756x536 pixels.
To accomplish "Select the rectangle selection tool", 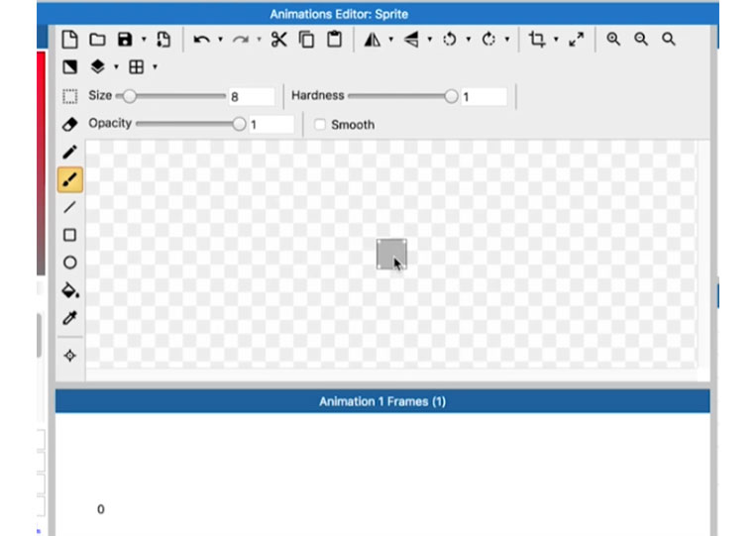I will tap(70, 96).
